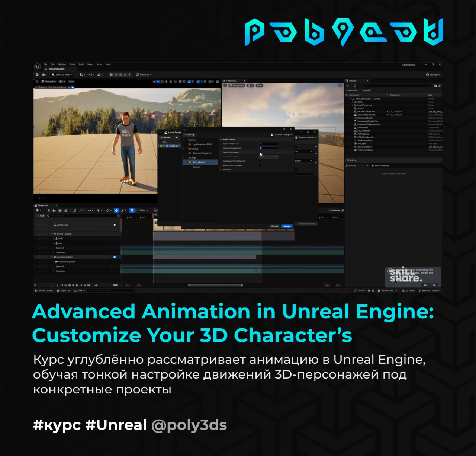Viewport: 476px width, 456px height.
Task: Open the Build menu
Action: (x=81, y=64)
